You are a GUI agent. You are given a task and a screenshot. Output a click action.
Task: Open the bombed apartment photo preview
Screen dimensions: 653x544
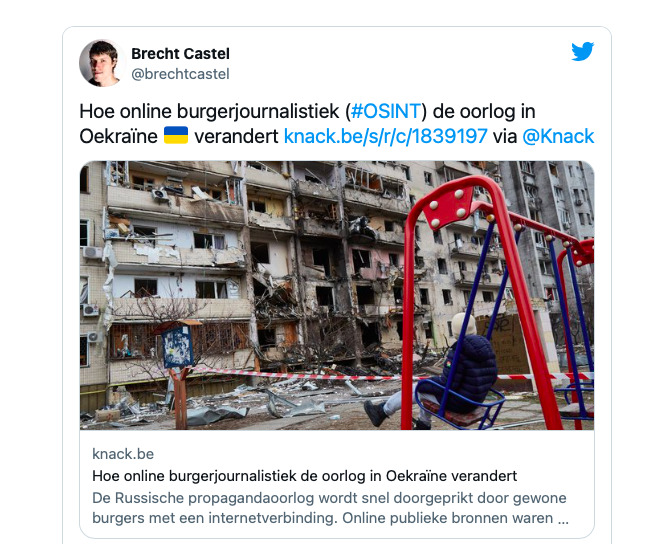pos(337,295)
